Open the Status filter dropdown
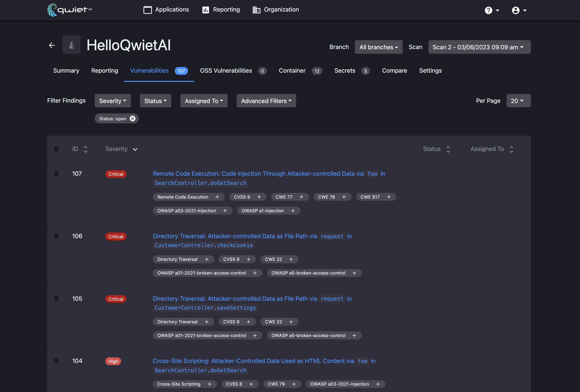 pyautogui.click(x=155, y=101)
